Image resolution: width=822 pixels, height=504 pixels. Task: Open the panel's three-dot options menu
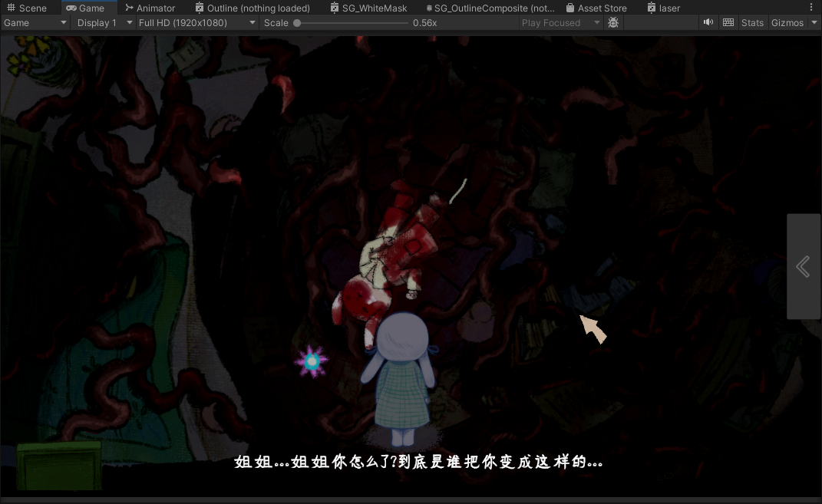coord(811,8)
